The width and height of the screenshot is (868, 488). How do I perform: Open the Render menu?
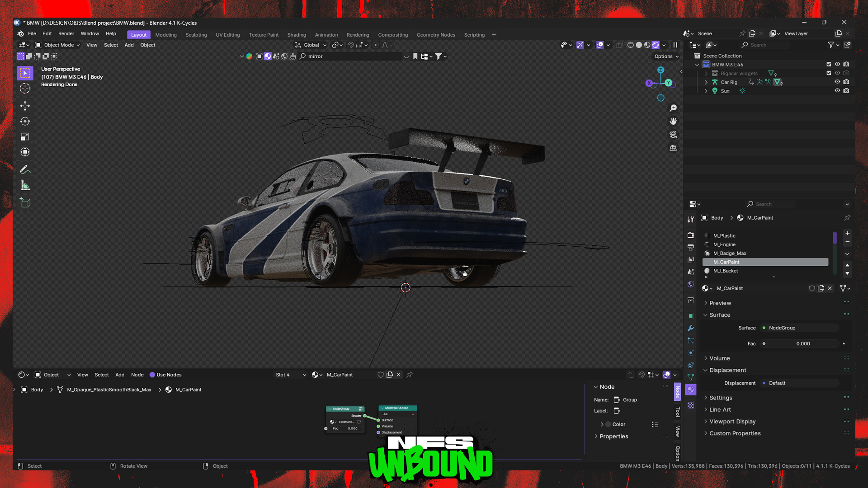66,33
